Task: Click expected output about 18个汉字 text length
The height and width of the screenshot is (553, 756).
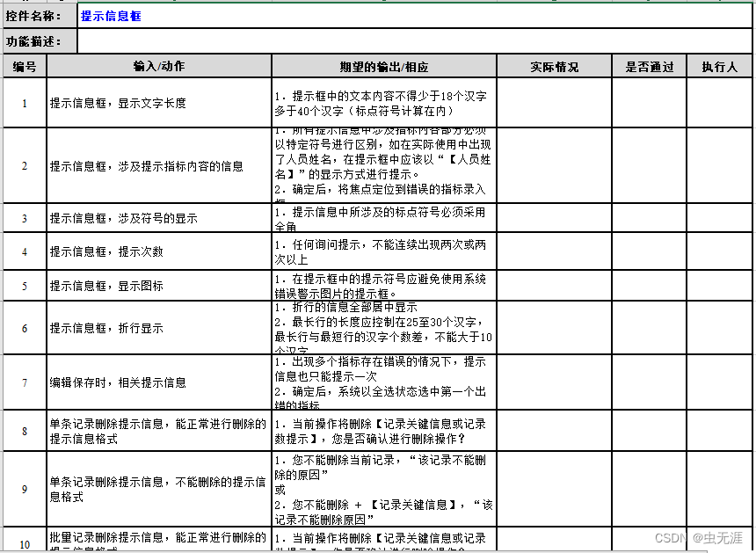Action: (384, 103)
